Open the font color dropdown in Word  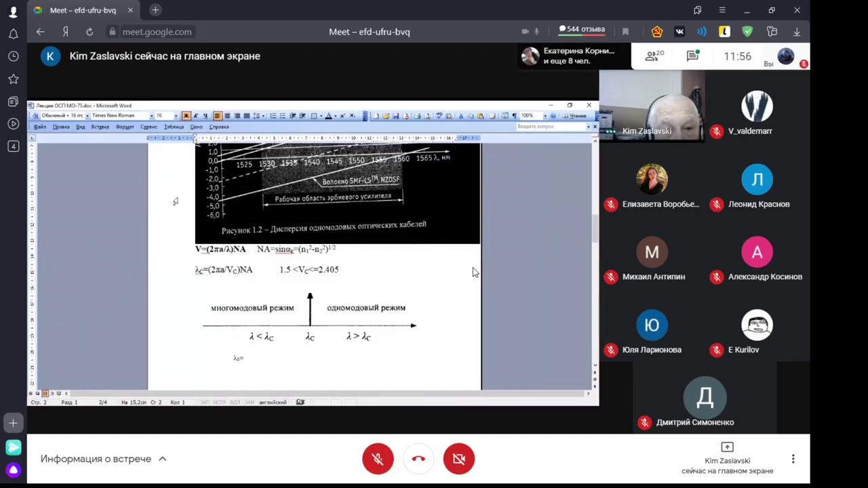coord(336,116)
